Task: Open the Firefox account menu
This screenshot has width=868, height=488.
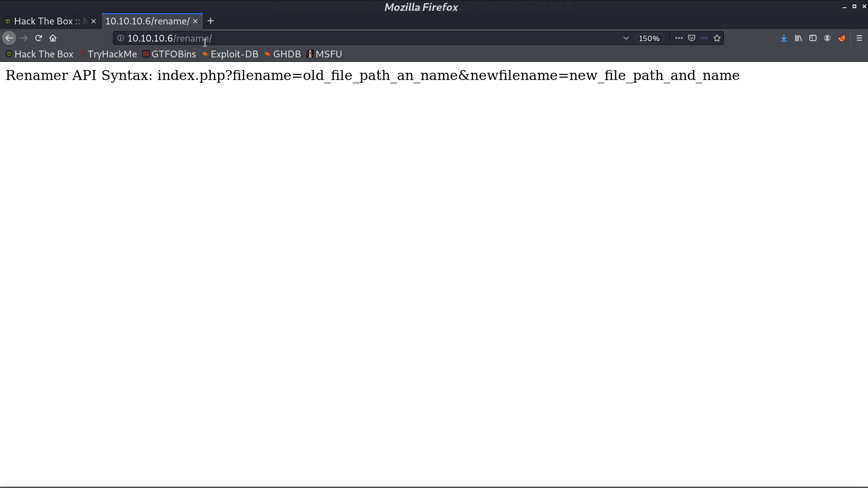Action: point(827,38)
